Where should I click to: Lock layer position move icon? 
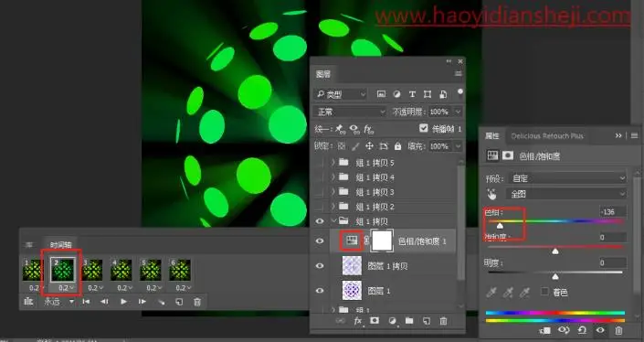click(369, 146)
